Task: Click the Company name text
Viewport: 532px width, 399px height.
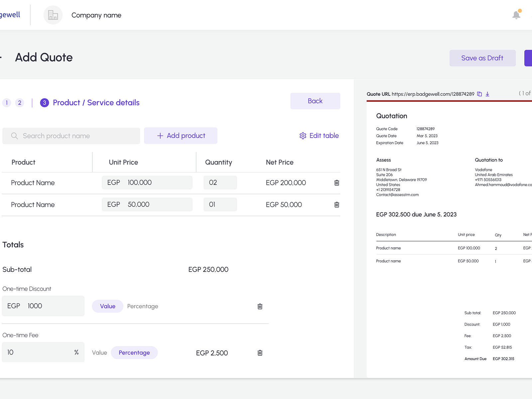Action: click(x=96, y=15)
